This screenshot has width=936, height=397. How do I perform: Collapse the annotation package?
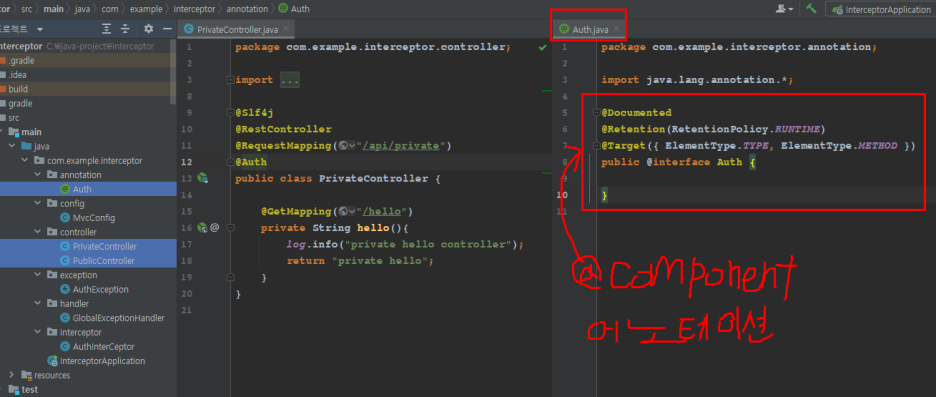click(38, 175)
